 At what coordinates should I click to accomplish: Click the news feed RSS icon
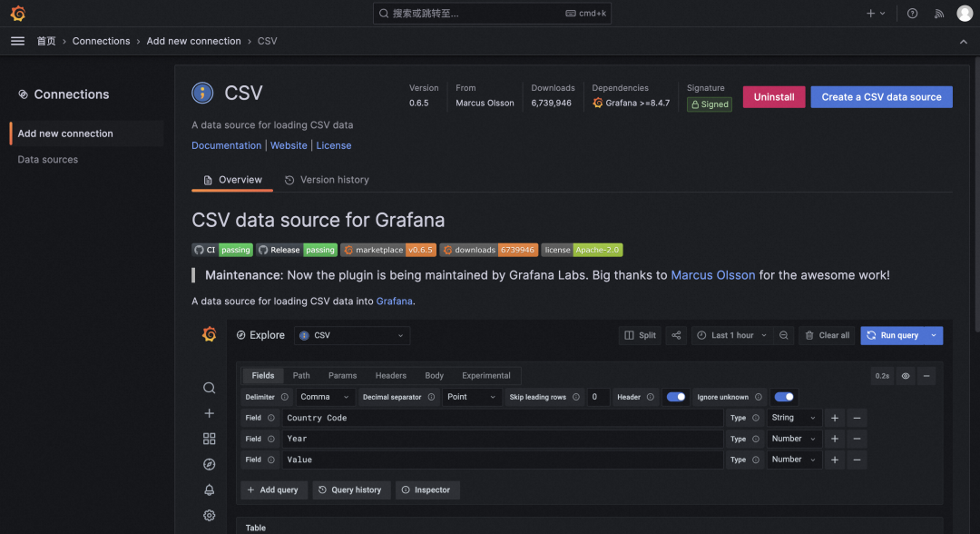(939, 13)
